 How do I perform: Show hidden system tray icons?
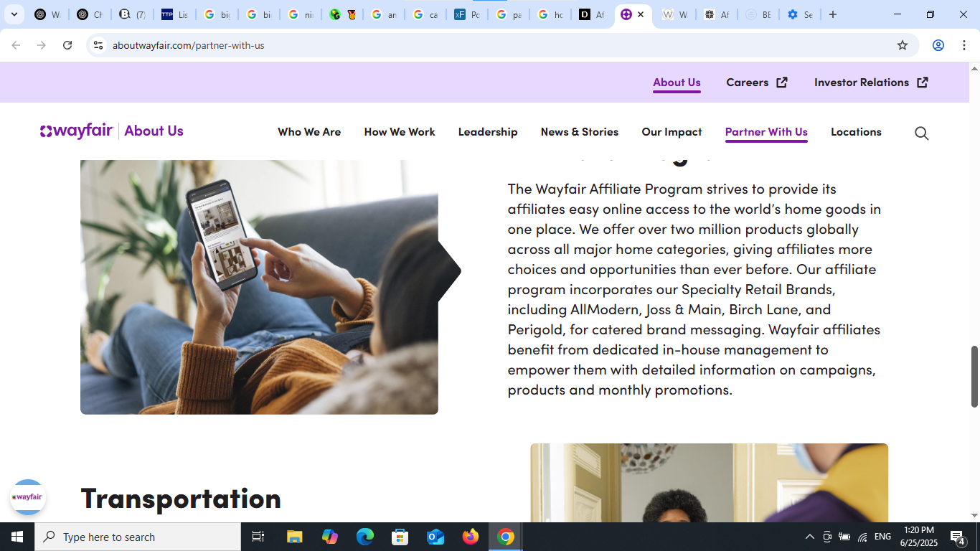point(810,537)
